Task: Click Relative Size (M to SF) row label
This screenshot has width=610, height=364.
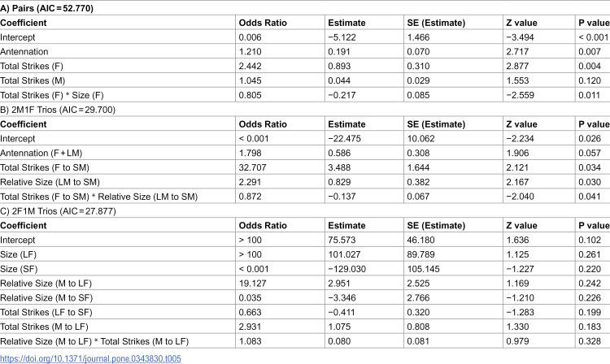Action: [x=46, y=298]
